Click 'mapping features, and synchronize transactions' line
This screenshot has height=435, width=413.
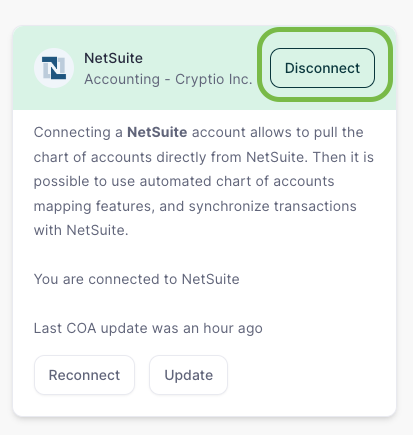[195, 206]
